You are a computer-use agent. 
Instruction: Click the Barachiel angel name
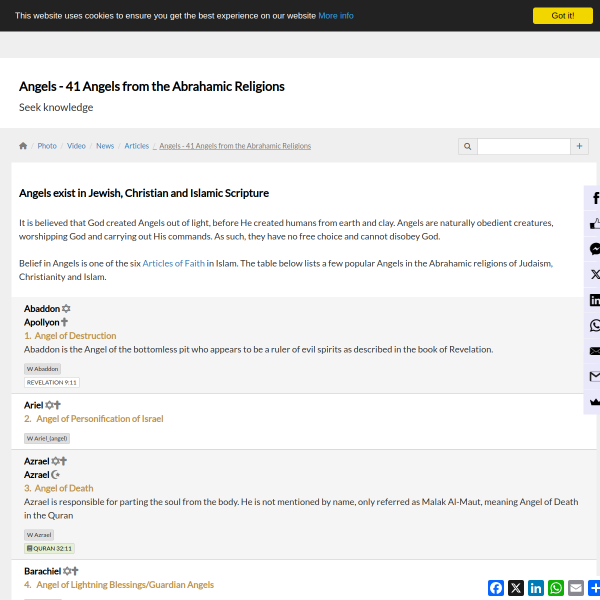point(42,571)
